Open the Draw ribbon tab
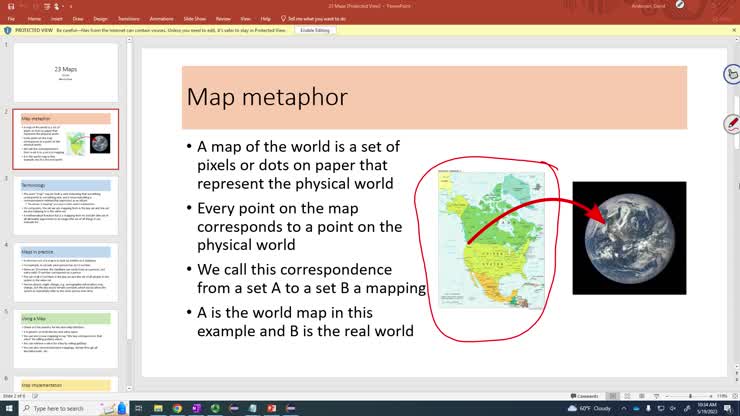Viewport: 740px width, 416px height. (x=78, y=19)
